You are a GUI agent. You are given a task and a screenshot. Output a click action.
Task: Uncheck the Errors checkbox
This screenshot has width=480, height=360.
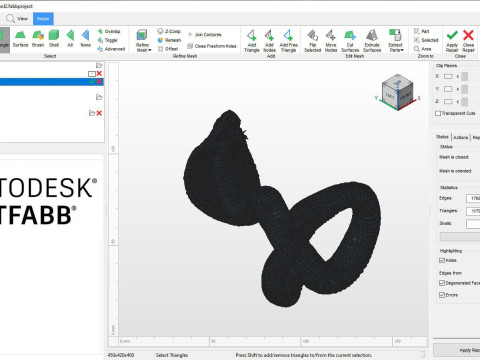tap(442, 295)
